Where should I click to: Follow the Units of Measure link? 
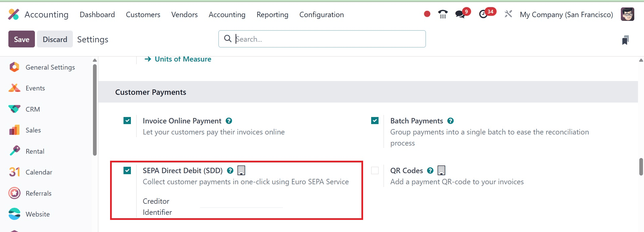point(183,59)
